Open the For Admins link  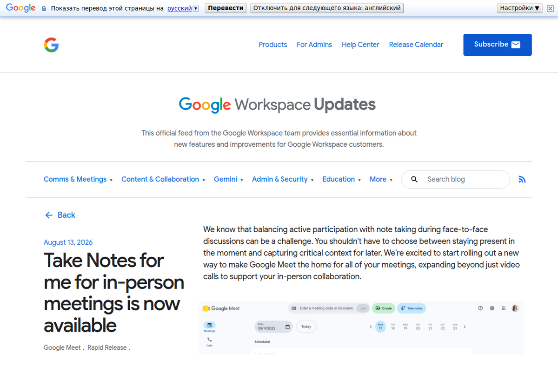click(314, 45)
